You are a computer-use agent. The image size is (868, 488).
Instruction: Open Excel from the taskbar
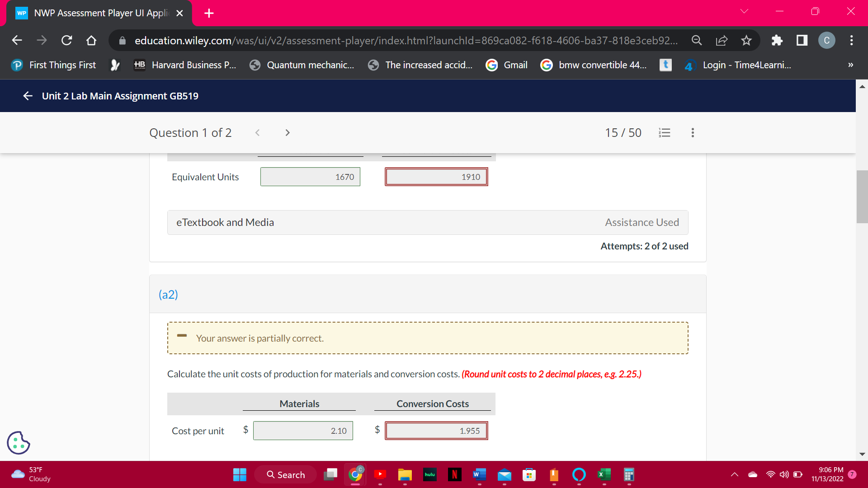[604, 474]
